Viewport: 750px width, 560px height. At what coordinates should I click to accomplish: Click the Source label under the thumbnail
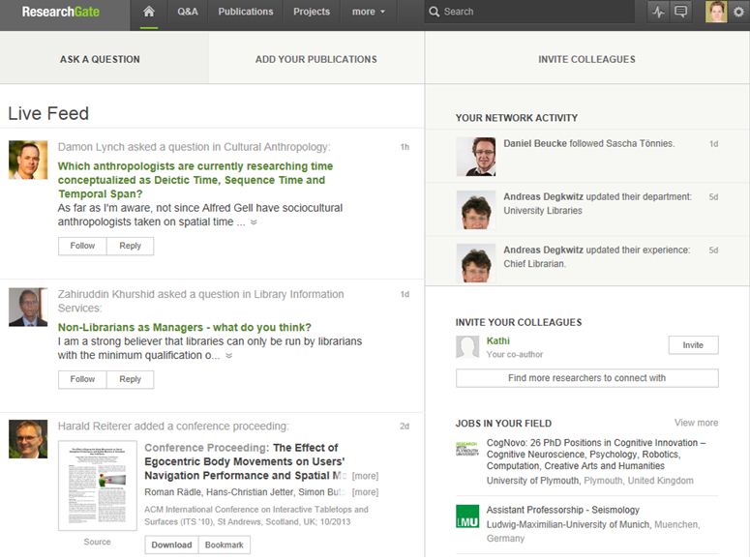click(x=97, y=542)
